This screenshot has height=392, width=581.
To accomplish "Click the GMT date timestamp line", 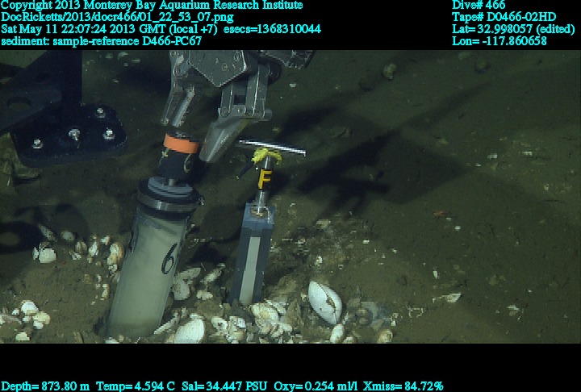I will (161, 29).
